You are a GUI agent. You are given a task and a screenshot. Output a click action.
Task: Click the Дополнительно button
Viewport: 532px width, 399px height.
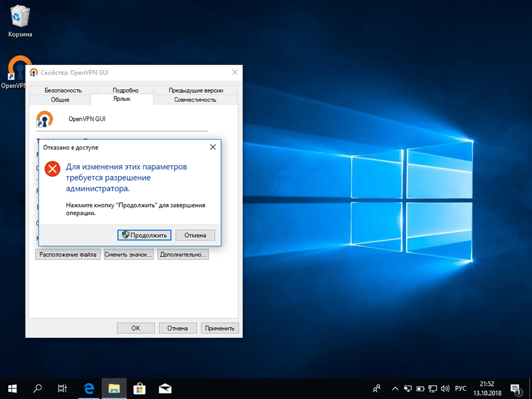point(183,254)
